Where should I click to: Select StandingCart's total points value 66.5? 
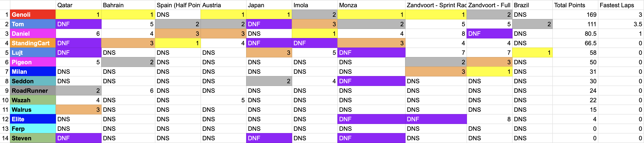(x=575, y=43)
